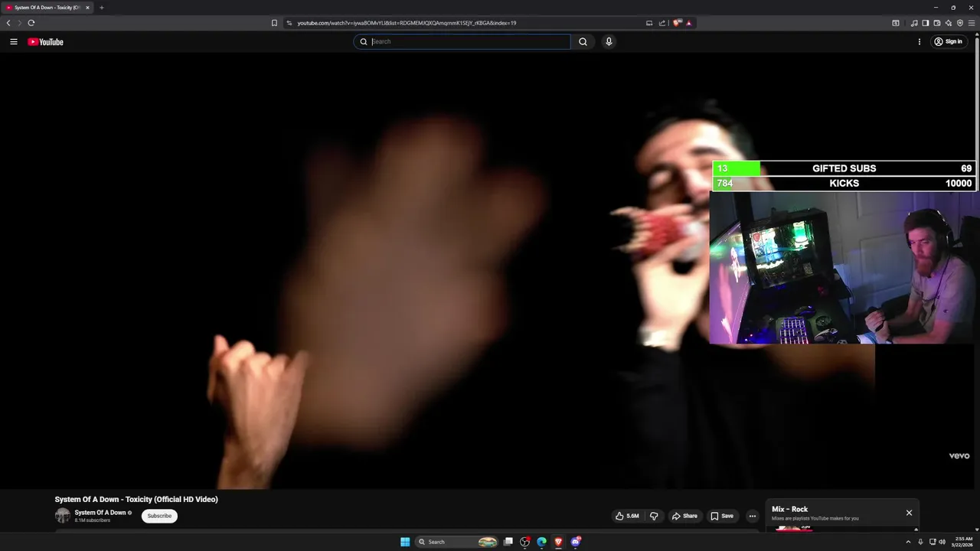Viewport: 980px width, 551px height.
Task: Open YouTube settings three-dot menu
Action: pyautogui.click(x=919, y=42)
